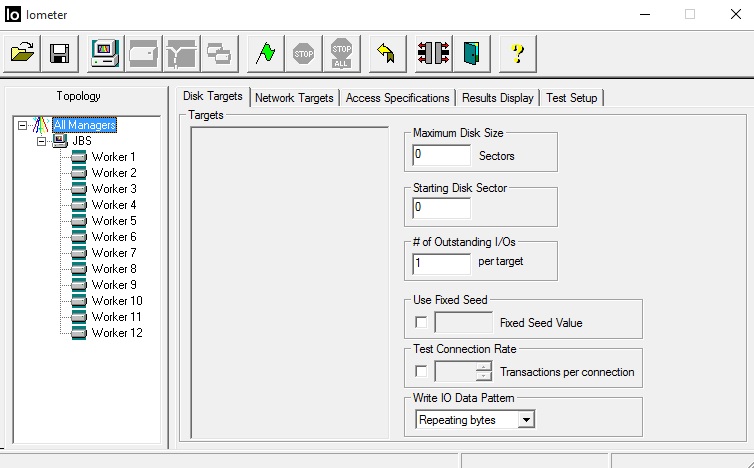Collapse the JBS manager node

[x=42, y=141]
